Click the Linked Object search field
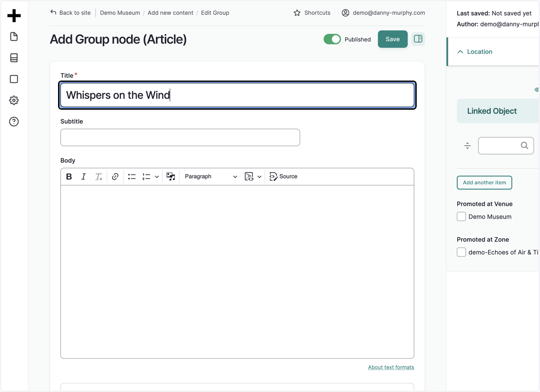The height and width of the screenshot is (392, 540). (506, 146)
